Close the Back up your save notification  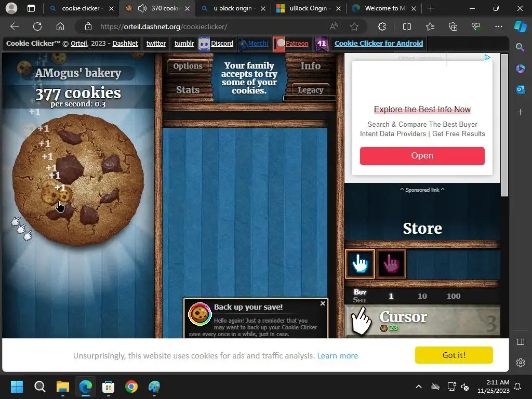[x=323, y=303]
